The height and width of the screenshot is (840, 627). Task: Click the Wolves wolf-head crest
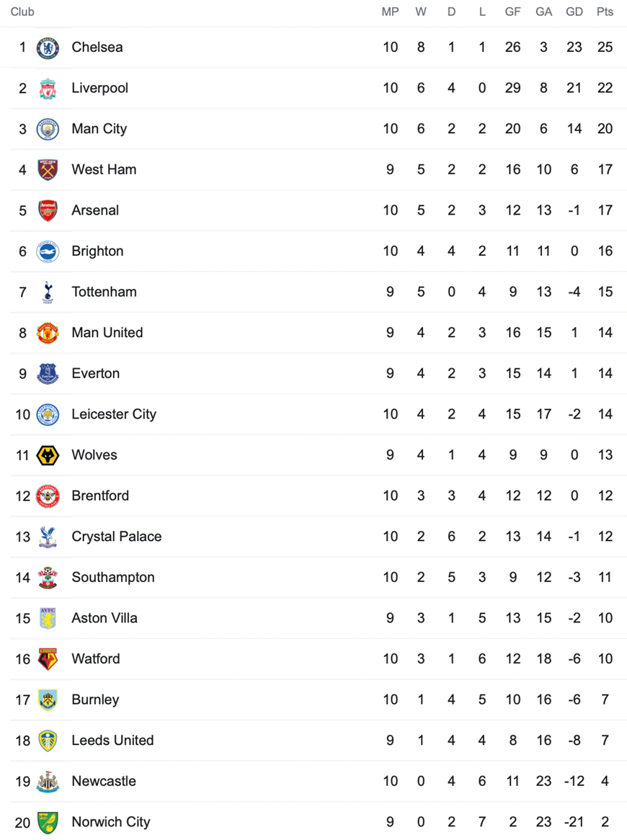pyautogui.click(x=48, y=455)
